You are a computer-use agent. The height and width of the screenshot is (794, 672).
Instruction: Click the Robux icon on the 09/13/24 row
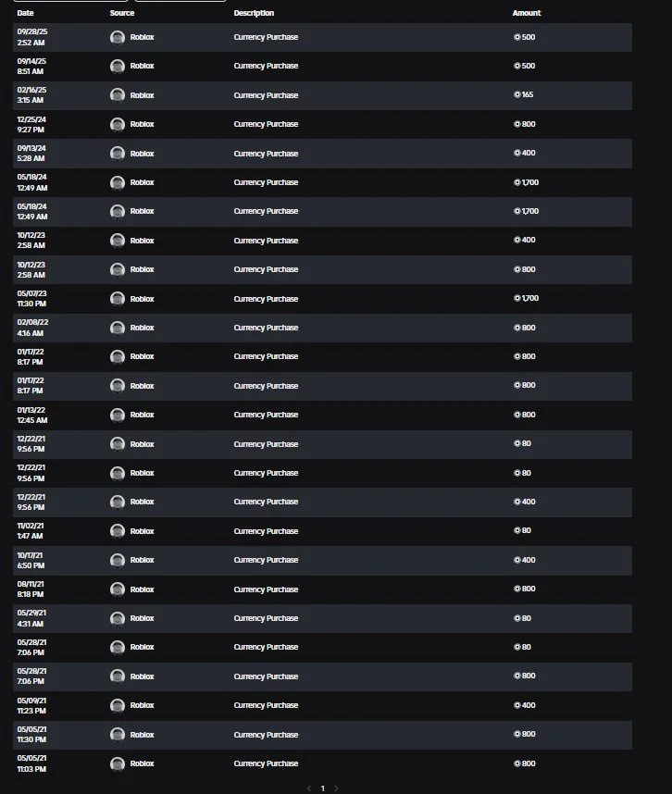click(517, 154)
